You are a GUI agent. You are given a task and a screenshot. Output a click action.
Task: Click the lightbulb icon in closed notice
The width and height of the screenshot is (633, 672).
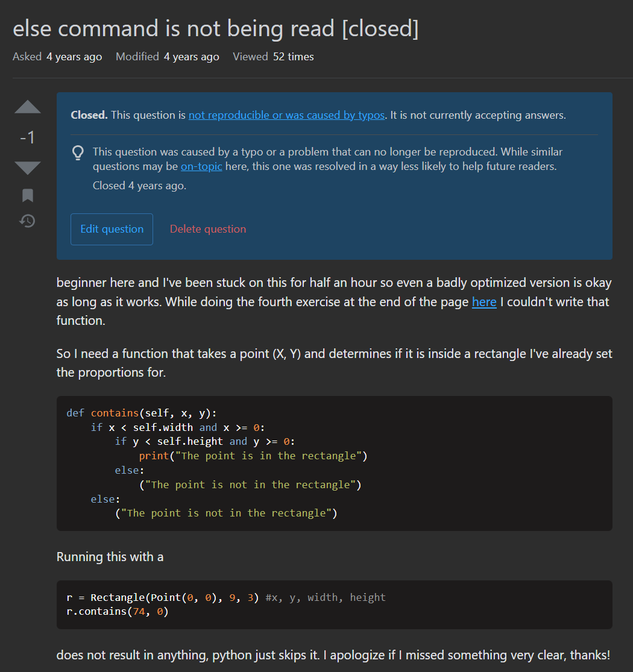click(78, 152)
